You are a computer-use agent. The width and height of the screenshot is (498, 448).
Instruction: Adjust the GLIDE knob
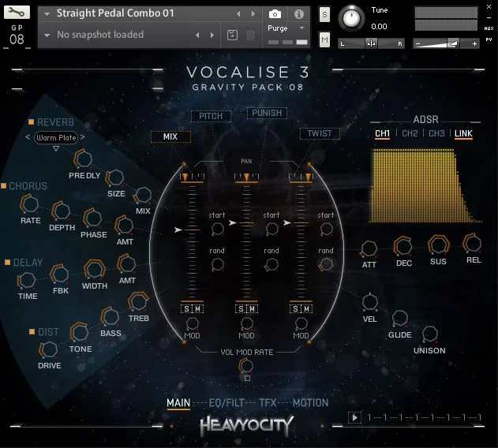(x=400, y=319)
